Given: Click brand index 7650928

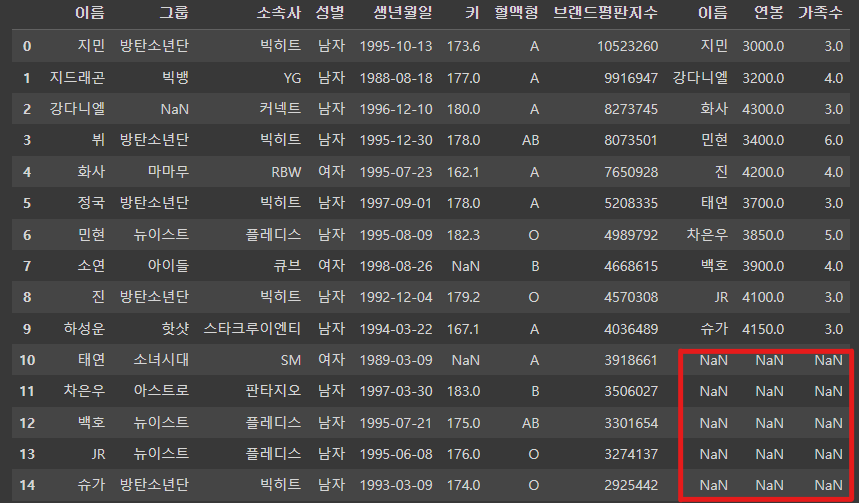Looking at the screenshot, I should click(631, 172).
